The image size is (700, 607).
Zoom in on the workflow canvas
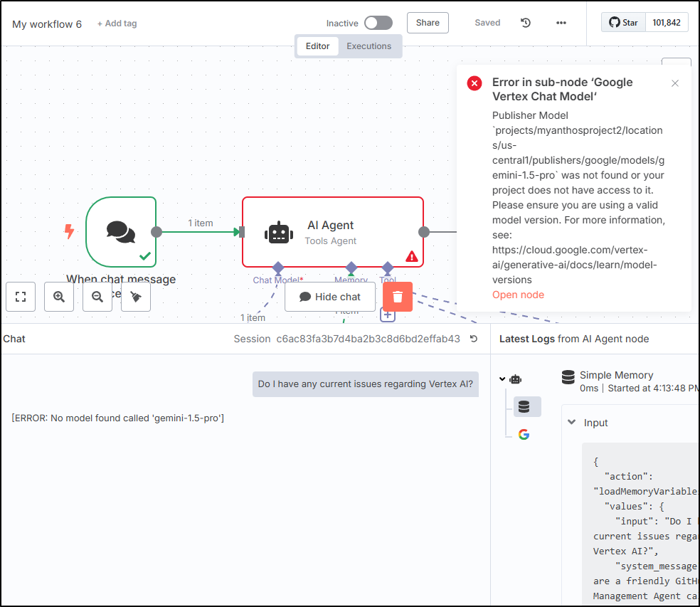59,297
